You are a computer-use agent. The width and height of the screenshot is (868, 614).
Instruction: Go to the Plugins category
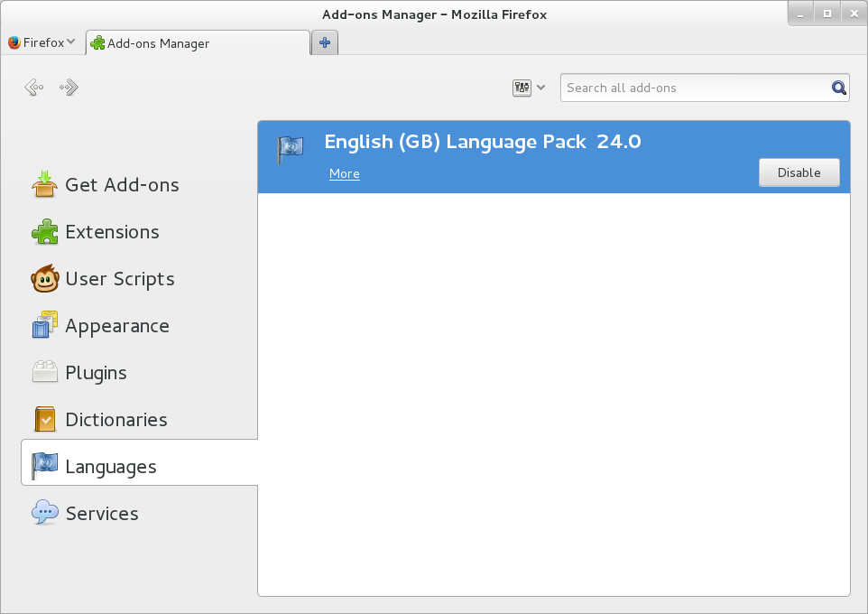pyautogui.click(x=140, y=373)
